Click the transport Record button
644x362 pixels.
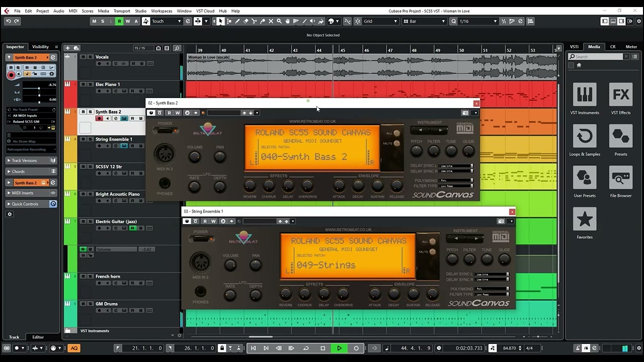356,348
